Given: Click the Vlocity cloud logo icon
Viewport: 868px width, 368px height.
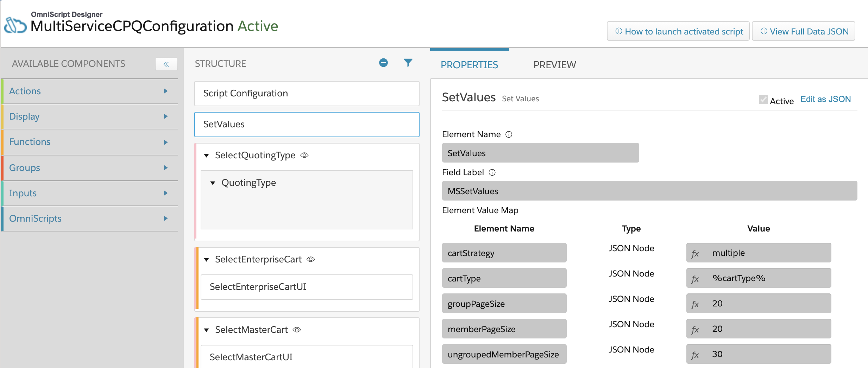Looking at the screenshot, I should point(15,25).
